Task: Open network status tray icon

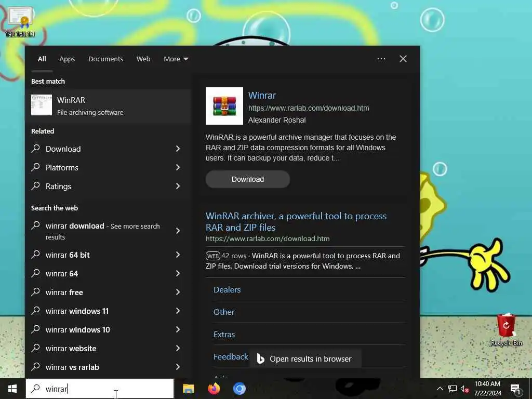Action: (x=453, y=389)
